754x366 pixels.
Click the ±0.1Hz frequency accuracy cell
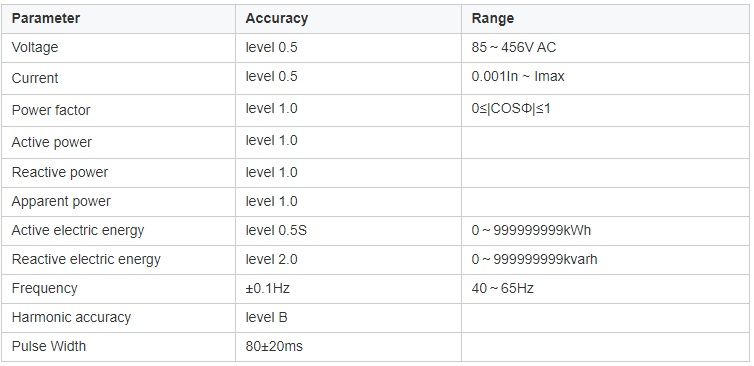348,289
